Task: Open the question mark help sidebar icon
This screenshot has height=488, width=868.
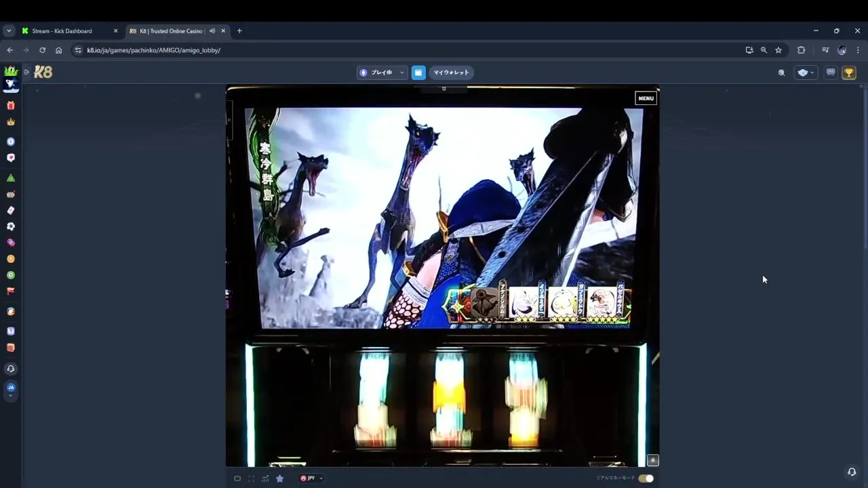Action: click(10, 331)
